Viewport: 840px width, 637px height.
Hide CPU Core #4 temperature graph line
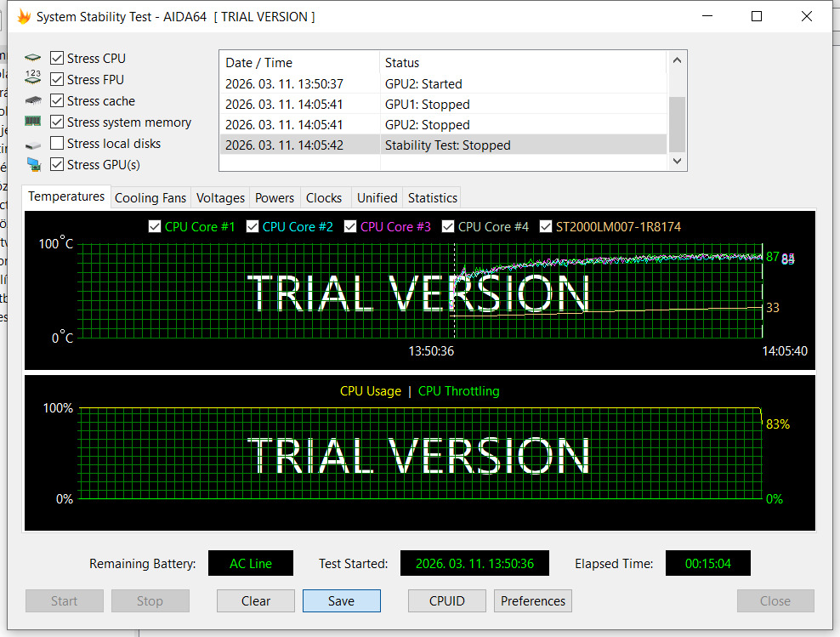[x=448, y=226]
